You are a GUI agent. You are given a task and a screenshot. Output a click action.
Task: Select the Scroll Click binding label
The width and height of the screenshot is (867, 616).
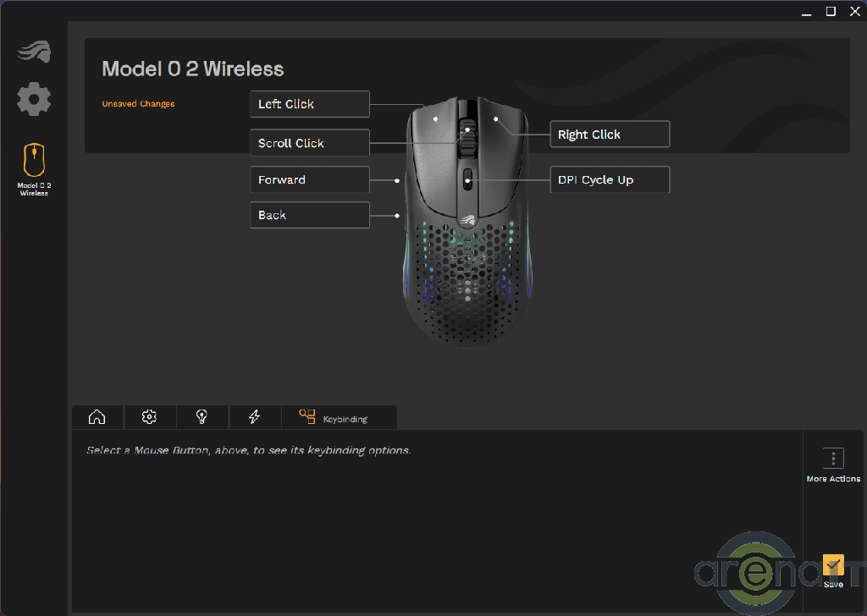[309, 143]
